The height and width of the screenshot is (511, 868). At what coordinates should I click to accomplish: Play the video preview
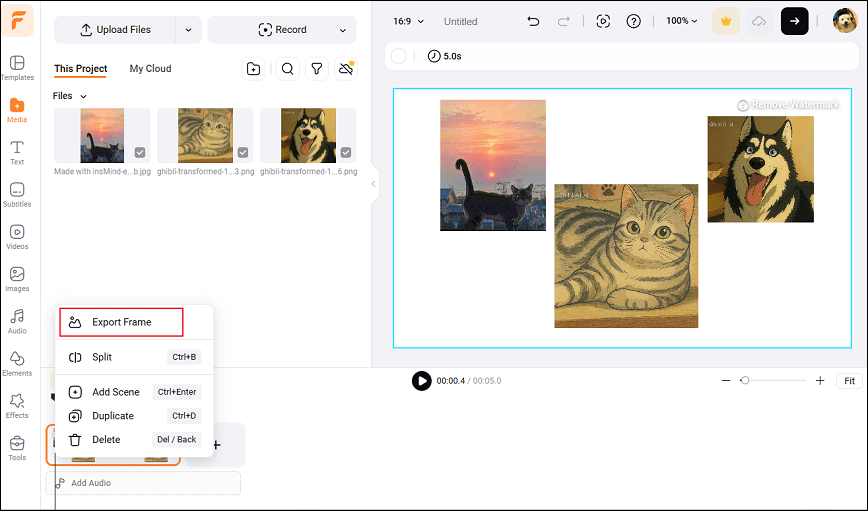(421, 381)
